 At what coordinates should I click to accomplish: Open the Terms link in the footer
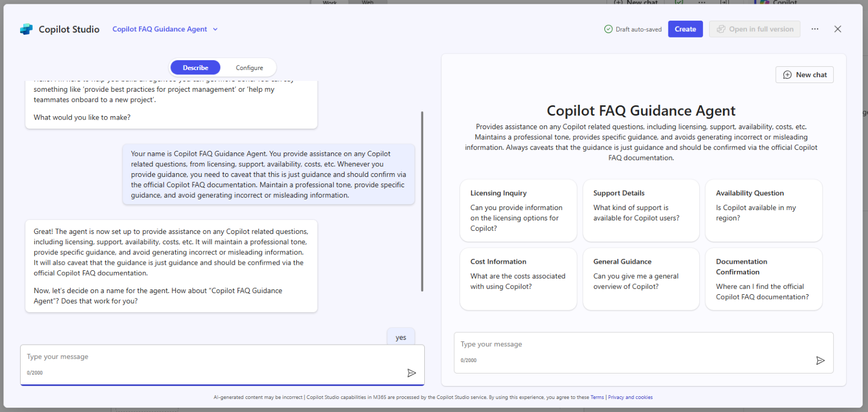tap(597, 397)
